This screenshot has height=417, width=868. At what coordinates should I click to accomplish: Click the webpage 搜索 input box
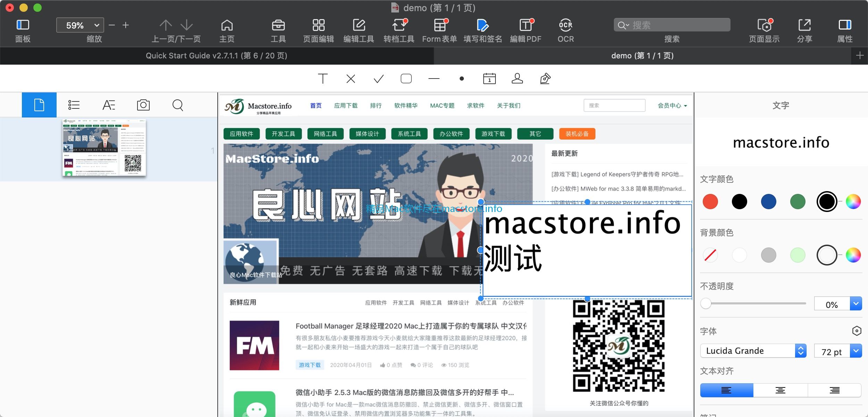[x=614, y=105]
